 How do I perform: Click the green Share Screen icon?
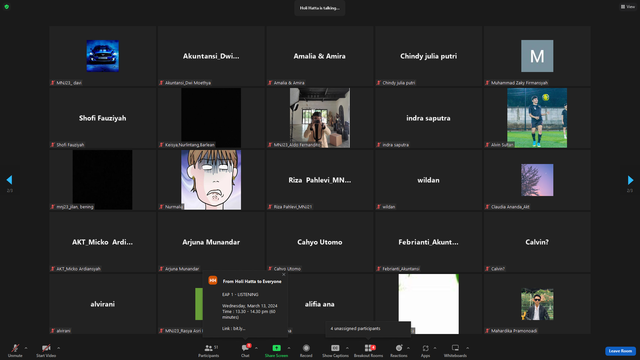pos(276,348)
